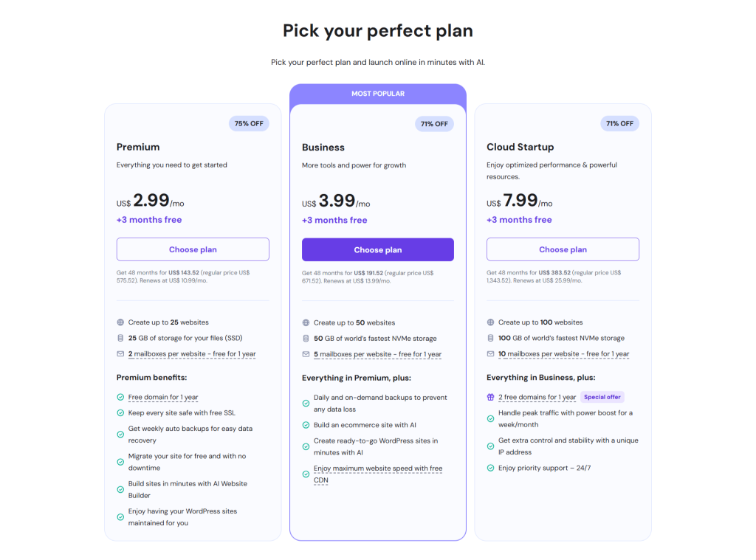Choose the Business plan
This screenshot has height=560, width=756.
[x=377, y=250]
